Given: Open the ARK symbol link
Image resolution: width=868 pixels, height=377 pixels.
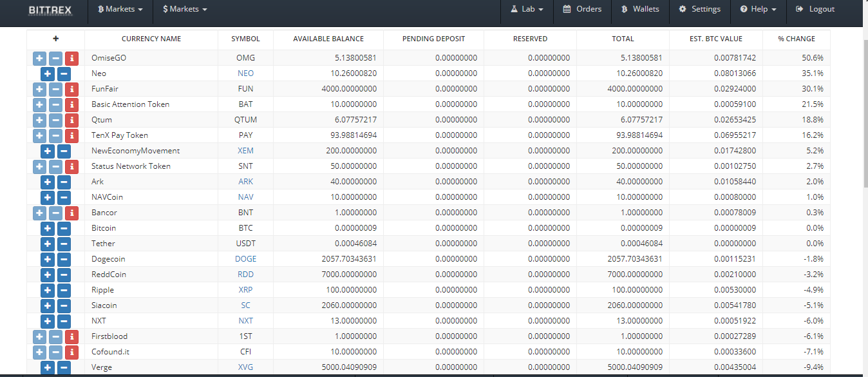Looking at the screenshot, I should [245, 182].
